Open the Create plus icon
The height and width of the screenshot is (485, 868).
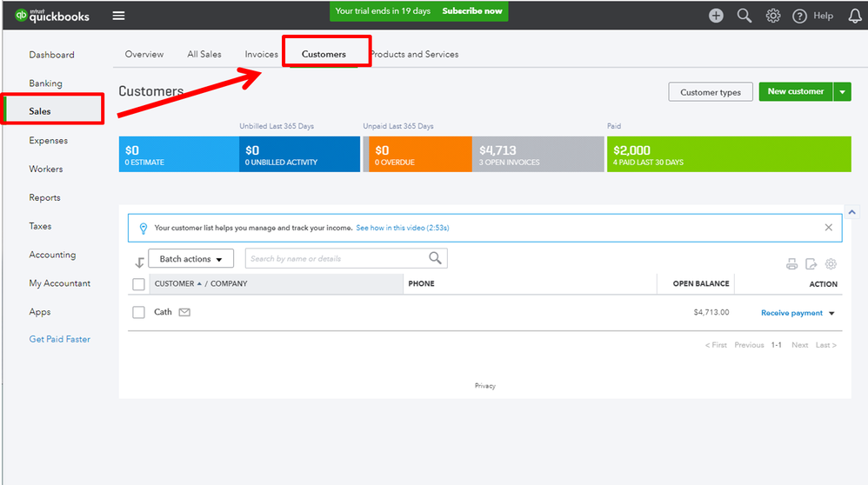(716, 16)
